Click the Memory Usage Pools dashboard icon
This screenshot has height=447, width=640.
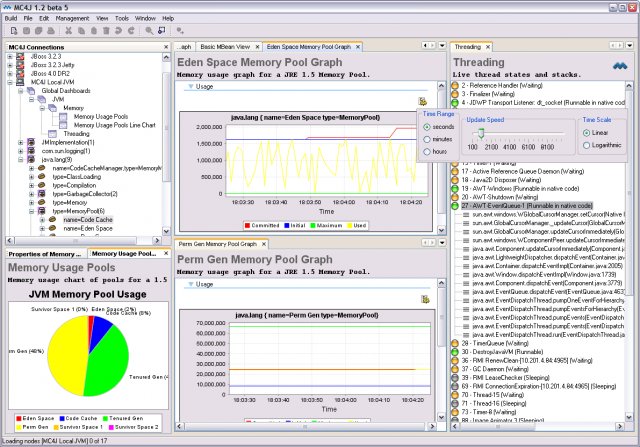click(x=63, y=117)
